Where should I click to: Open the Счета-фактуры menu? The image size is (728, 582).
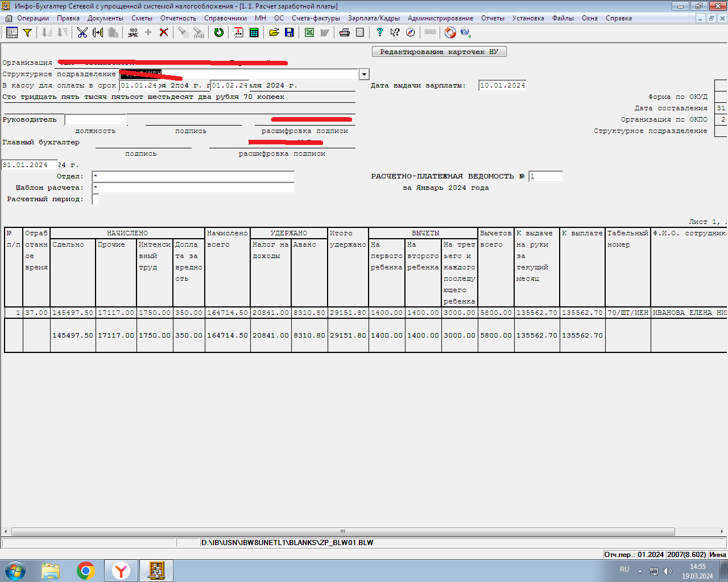point(316,18)
